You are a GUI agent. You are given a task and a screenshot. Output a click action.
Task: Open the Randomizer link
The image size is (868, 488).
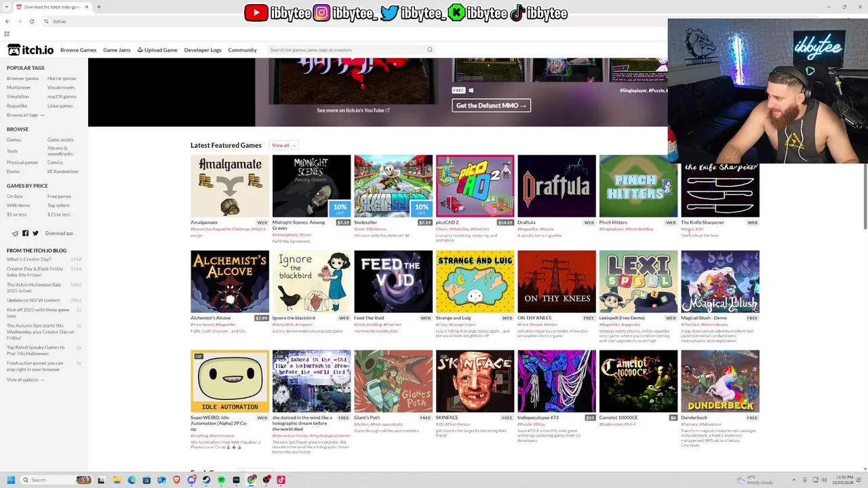point(63,171)
